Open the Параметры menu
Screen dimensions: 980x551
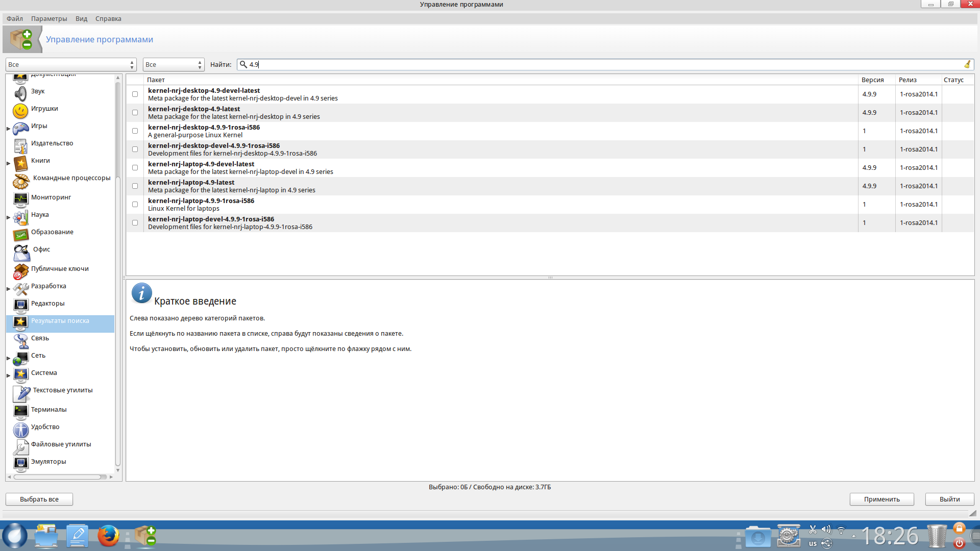[49, 19]
